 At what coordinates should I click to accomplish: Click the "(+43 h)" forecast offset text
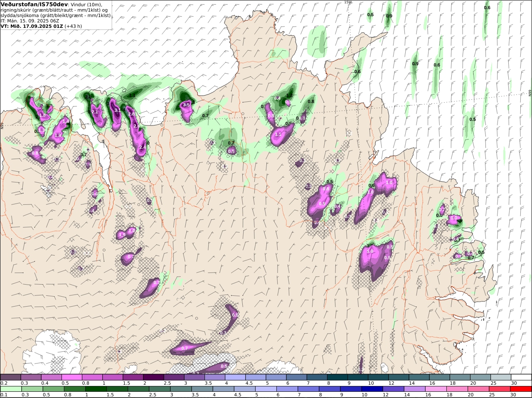coord(73,26)
